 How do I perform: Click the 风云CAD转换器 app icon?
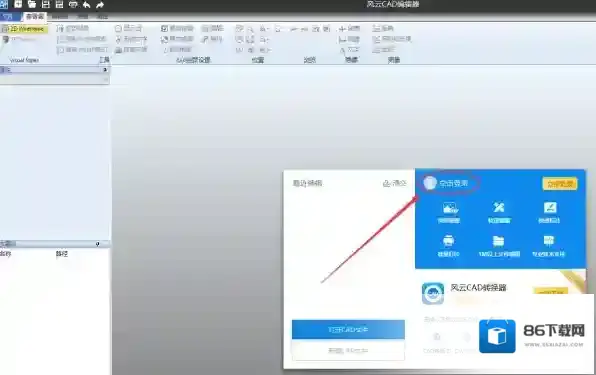click(x=433, y=293)
